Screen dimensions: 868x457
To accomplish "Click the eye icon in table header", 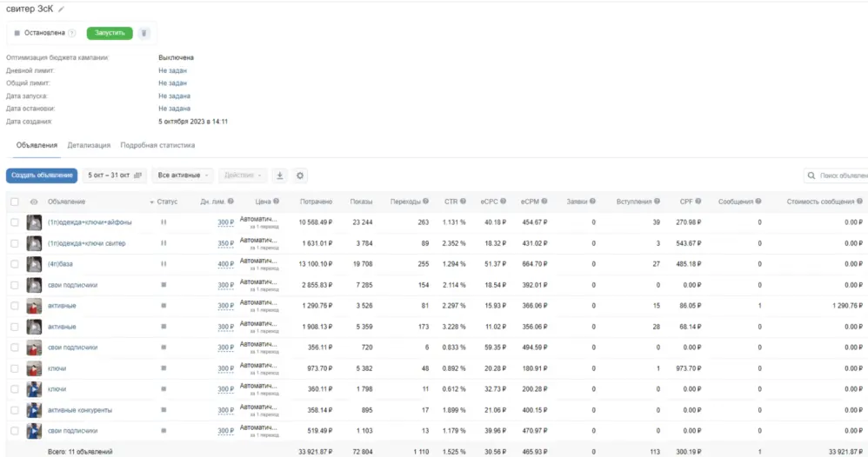I will pos(34,202).
